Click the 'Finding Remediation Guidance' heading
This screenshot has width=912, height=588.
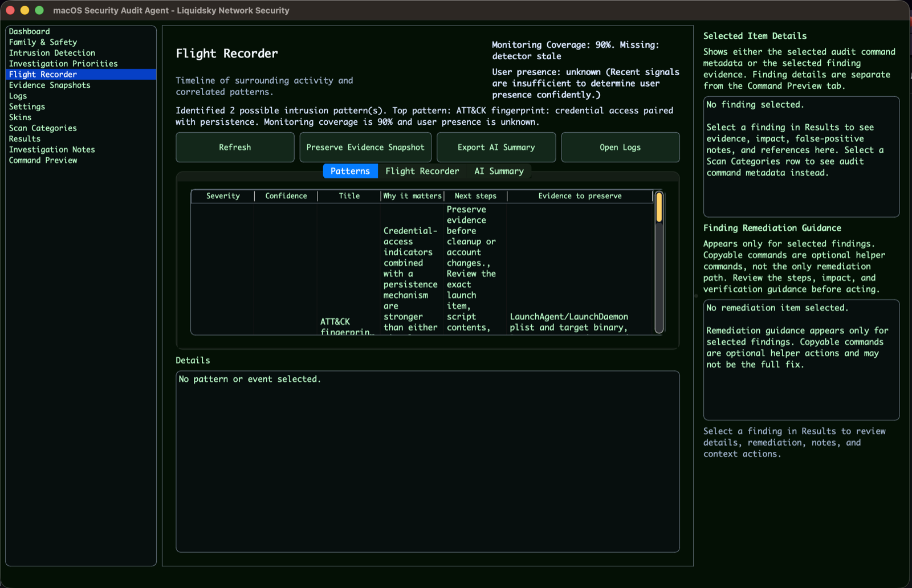772,228
